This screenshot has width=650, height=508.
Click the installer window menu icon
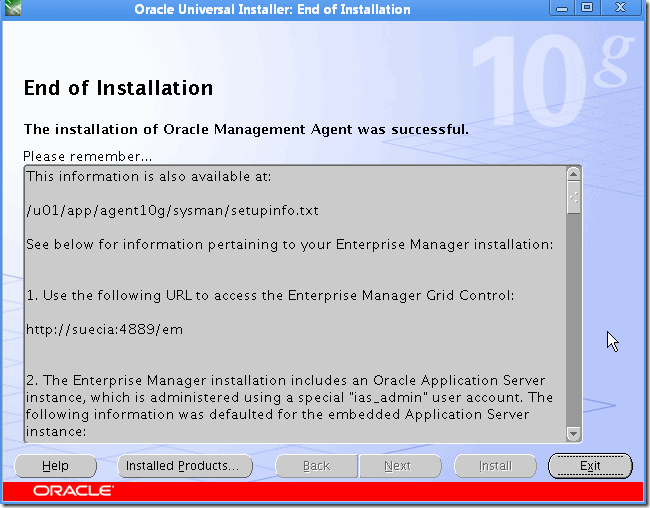point(12,8)
